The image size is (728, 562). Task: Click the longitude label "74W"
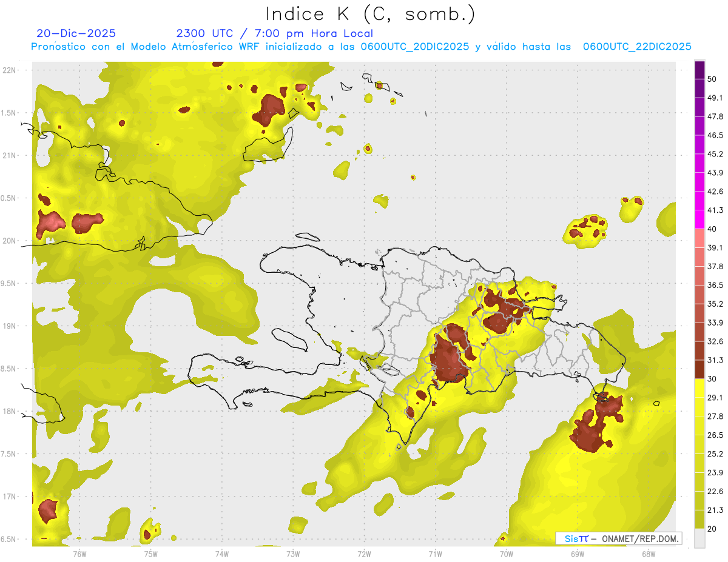click(x=222, y=554)
